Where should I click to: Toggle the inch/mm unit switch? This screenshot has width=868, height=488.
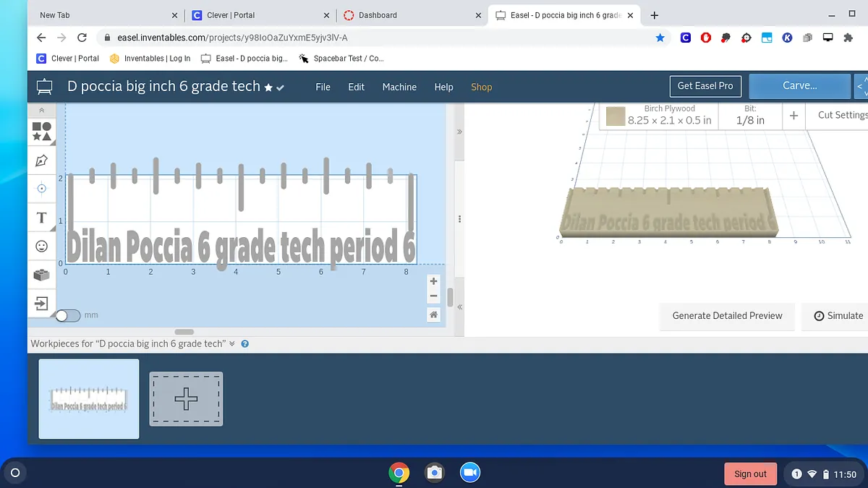click(67, 315)
